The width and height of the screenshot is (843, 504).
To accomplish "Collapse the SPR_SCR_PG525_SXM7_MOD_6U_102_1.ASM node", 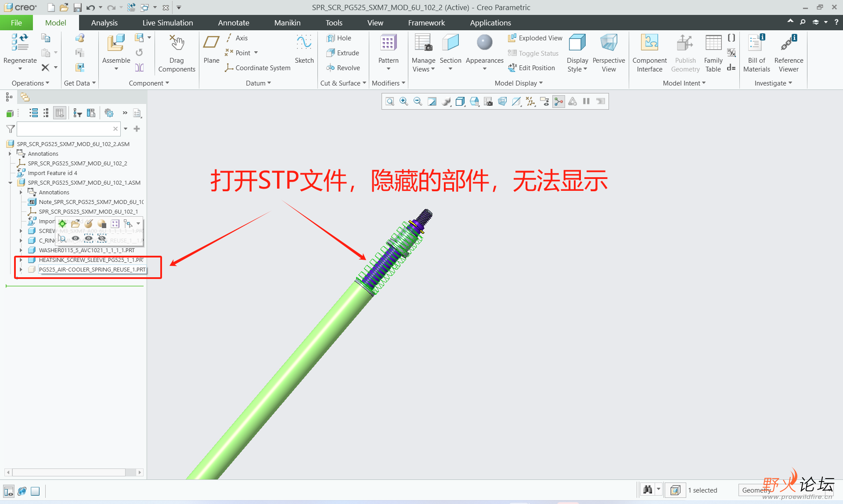I will pyautogui.click(x=10, y=183).
